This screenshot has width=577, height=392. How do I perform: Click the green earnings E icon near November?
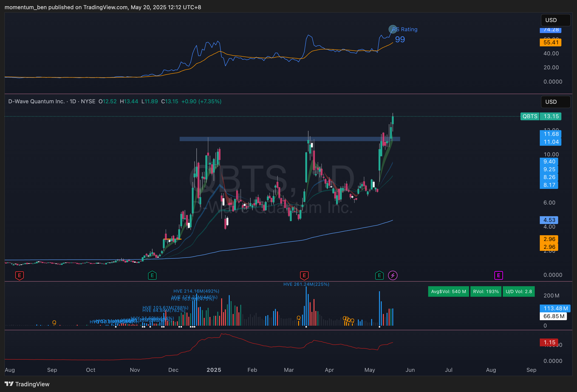tap(152, 275)
